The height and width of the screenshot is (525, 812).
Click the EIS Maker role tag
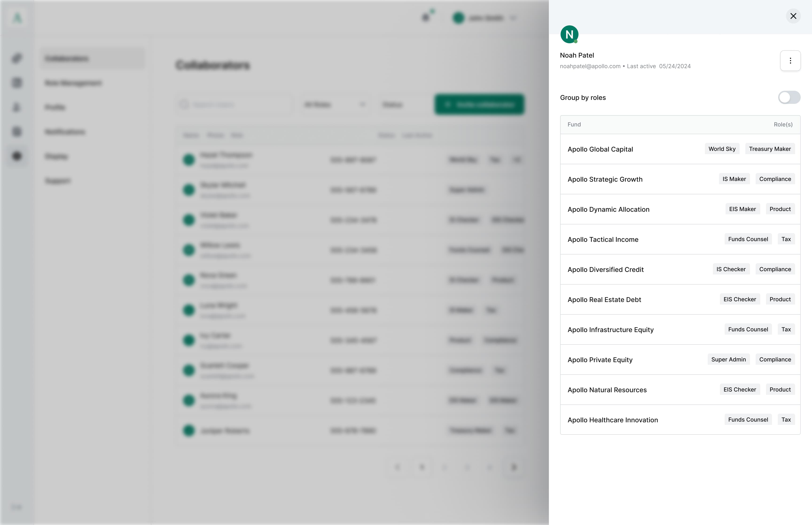tap(742, 209)
